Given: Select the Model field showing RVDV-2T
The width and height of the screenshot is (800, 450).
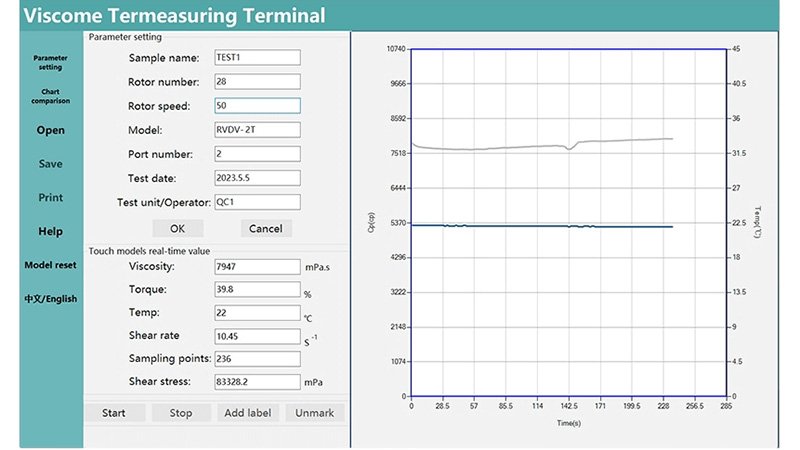Looking at the screenshot, I should point(257,130).
